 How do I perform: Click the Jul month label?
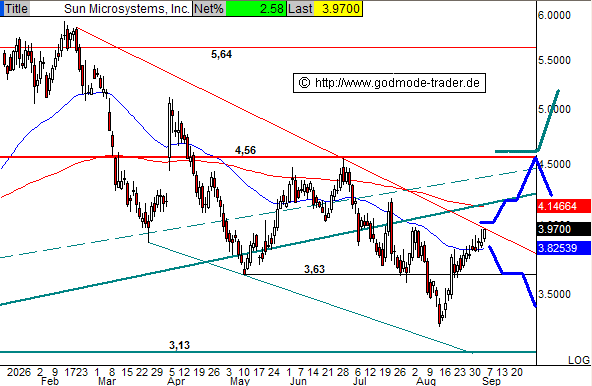(x=359, y=381)
